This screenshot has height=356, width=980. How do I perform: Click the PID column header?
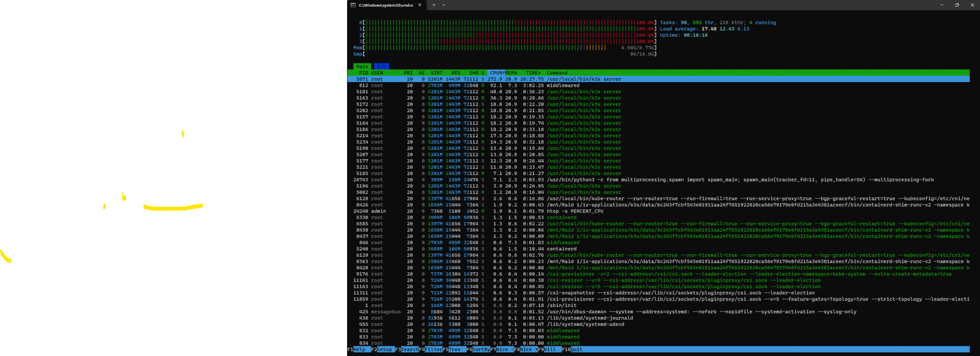click(x=363, y=73)
